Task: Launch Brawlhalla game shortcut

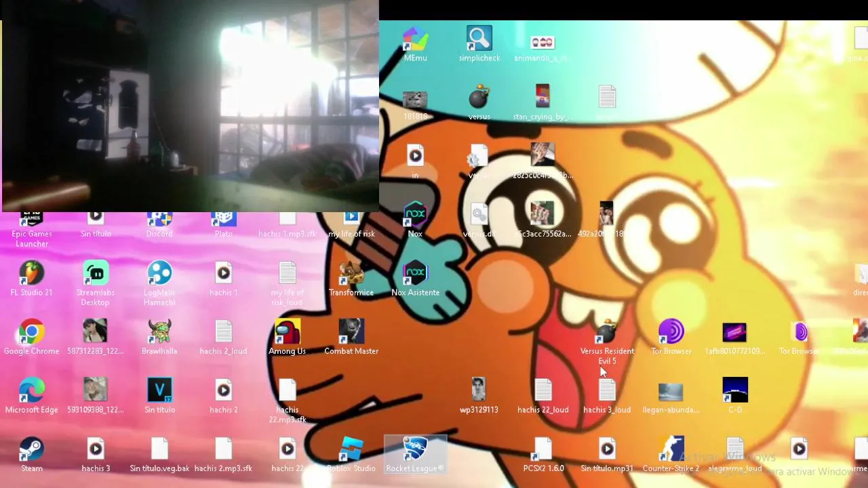Action: [x=159, y=338]
